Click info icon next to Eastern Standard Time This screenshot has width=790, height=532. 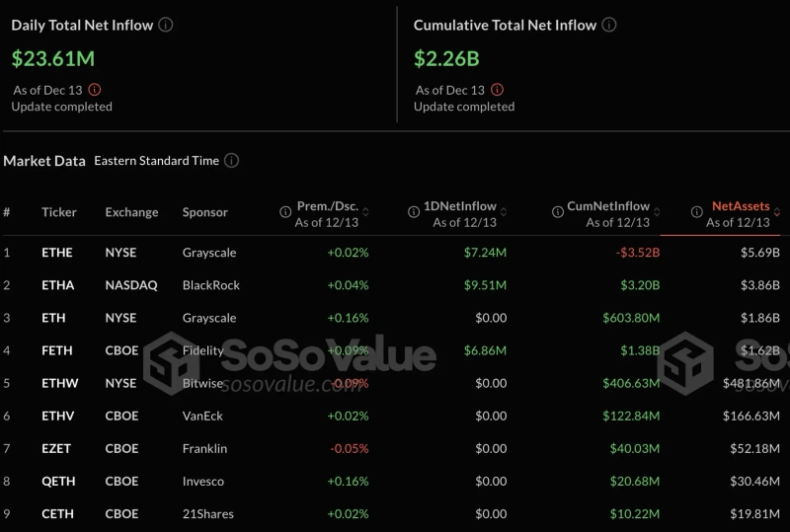tap(231, 160)
